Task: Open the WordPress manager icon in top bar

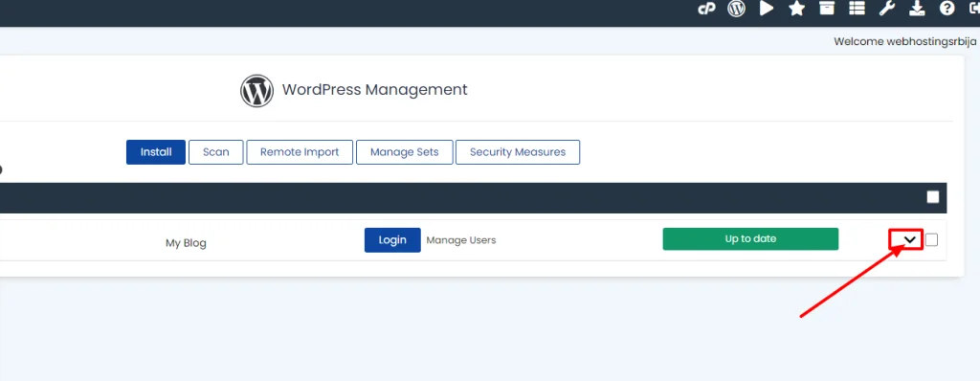Action: [736, 8]
